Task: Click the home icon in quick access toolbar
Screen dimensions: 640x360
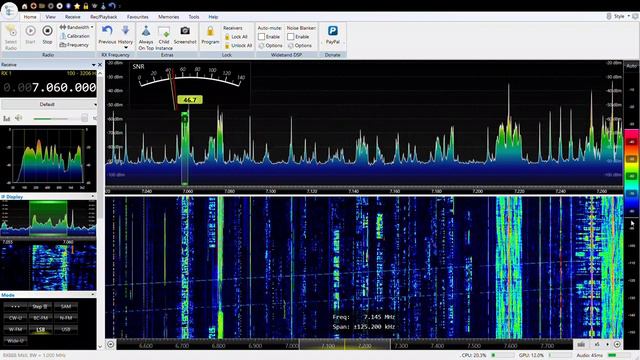Action: tap(24, 6)
